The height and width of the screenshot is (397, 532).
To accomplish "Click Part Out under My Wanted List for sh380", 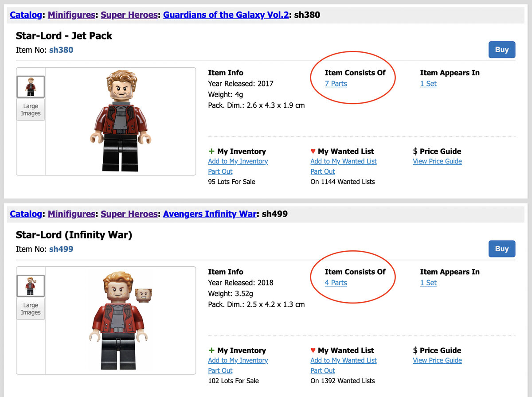I will point(322,171).
